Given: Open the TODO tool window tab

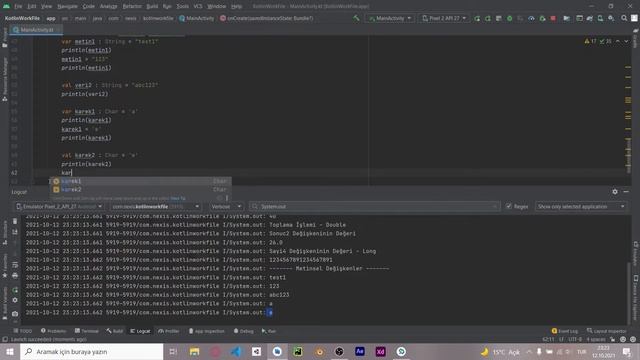Looking at the screenshot, I should point(22,331).
